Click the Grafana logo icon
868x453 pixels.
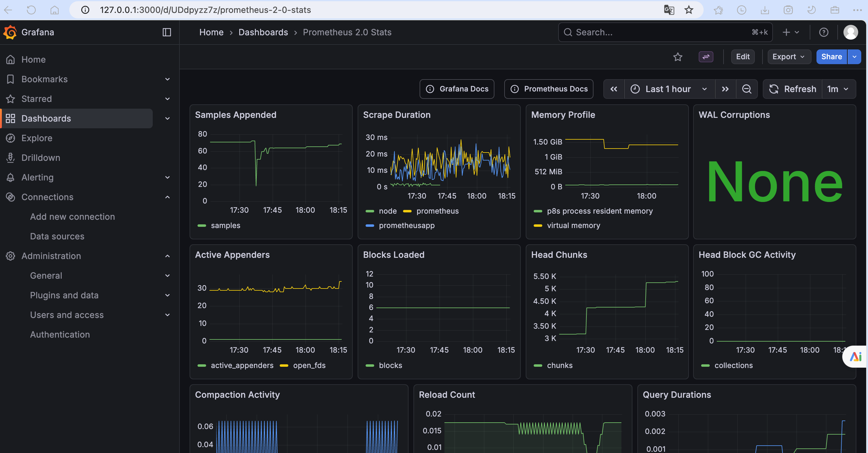point(10,32)
